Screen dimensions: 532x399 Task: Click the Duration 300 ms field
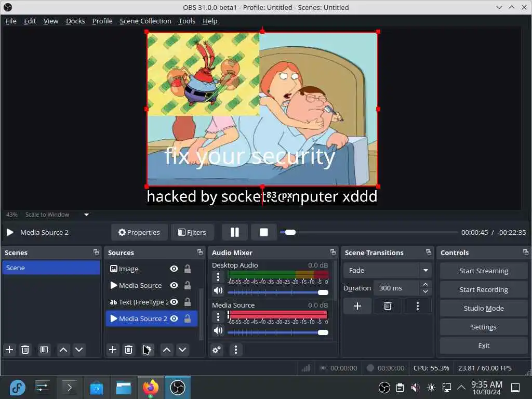(x=397, y=288)
